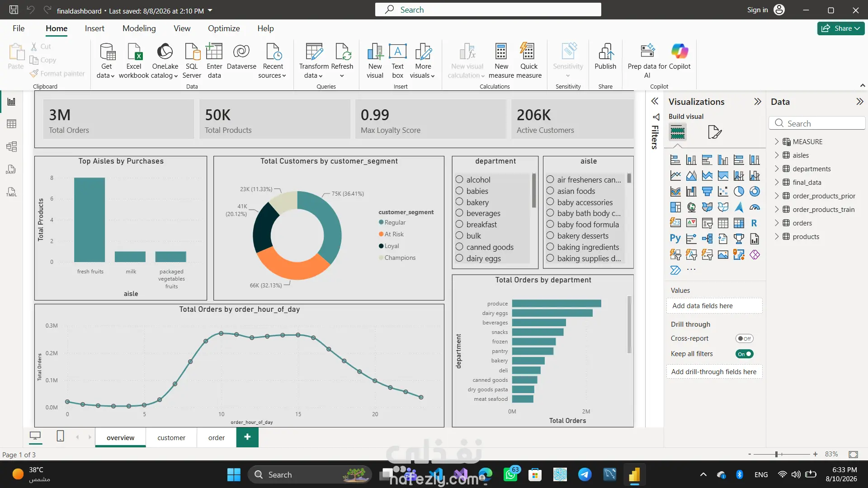868x488 pixels.
Task: Expand the final_data table
Action: [777, 182]
